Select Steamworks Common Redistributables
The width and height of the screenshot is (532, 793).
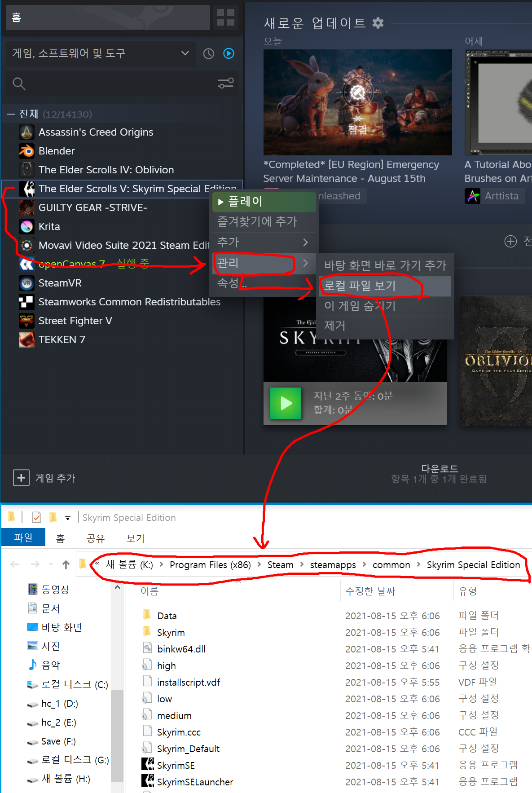click(129, 302)
